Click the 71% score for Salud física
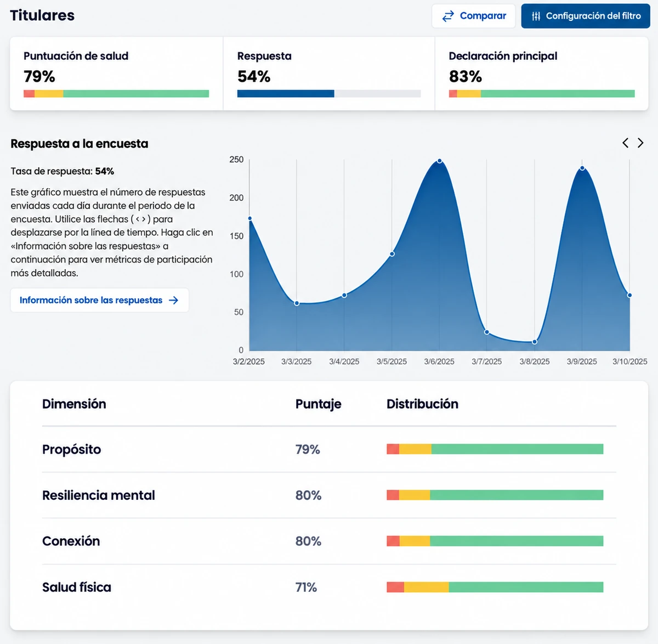The height and width of the screenshot is (644, 658). point(306,587)
